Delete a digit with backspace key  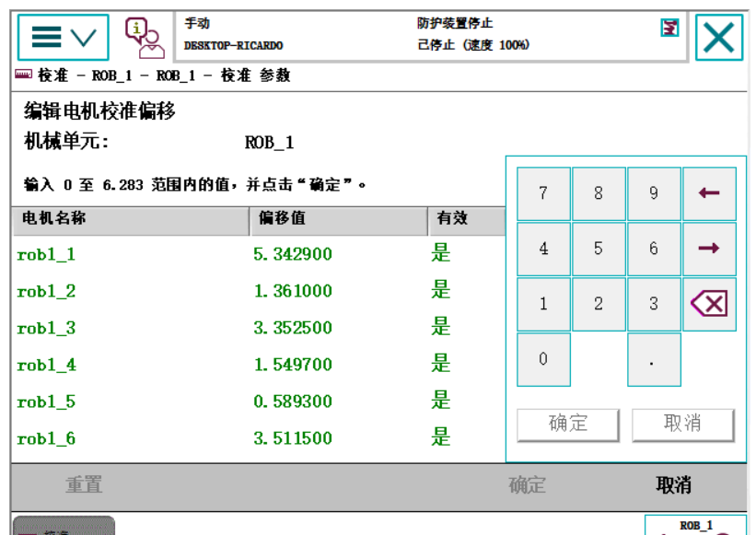[x=709, y=304]
